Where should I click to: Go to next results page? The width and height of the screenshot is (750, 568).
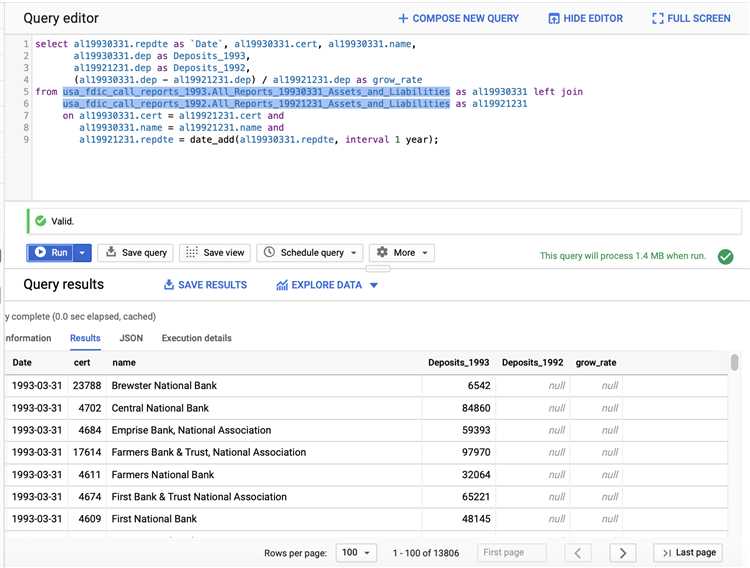[622, 553]
